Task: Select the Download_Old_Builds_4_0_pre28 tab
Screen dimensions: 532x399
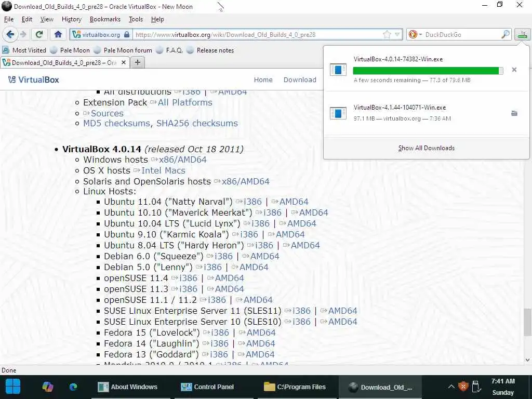Action: click(x=64, y=62)
